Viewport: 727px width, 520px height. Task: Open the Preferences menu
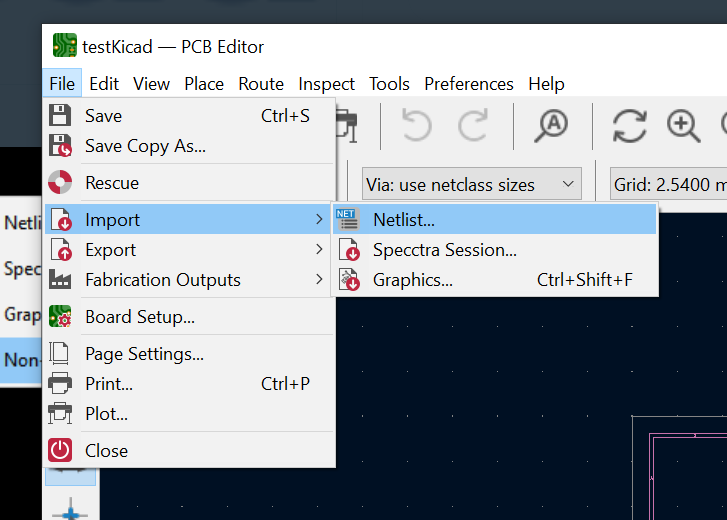click(469, 84)
